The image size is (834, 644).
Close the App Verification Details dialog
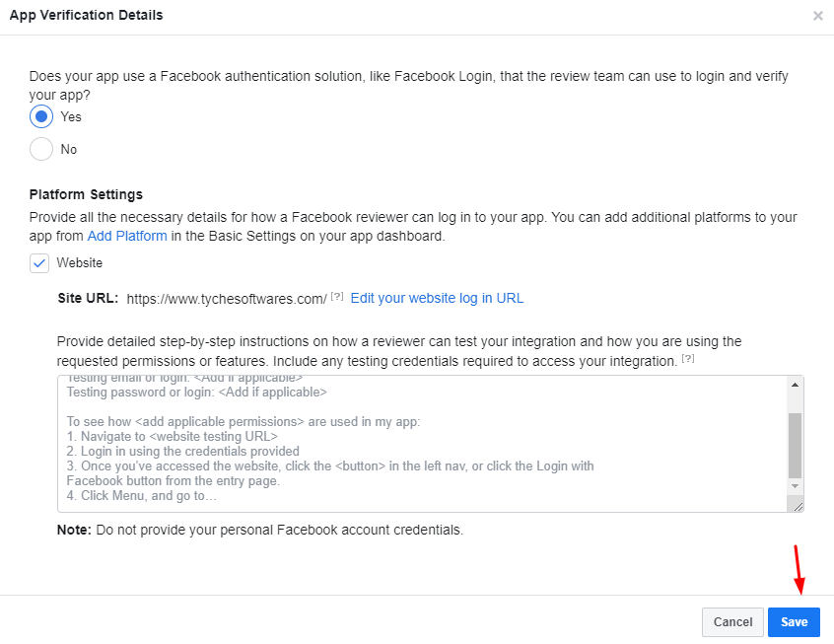point(817,16)
